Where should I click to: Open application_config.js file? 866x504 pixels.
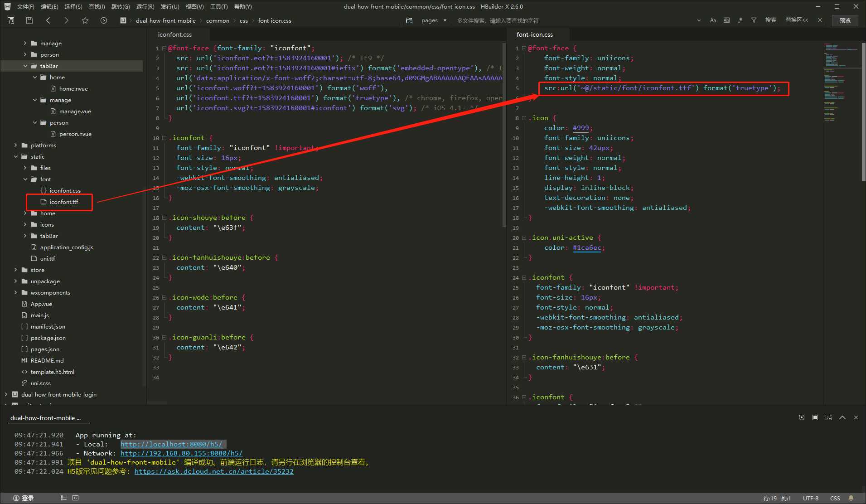[x=67, y=247]
